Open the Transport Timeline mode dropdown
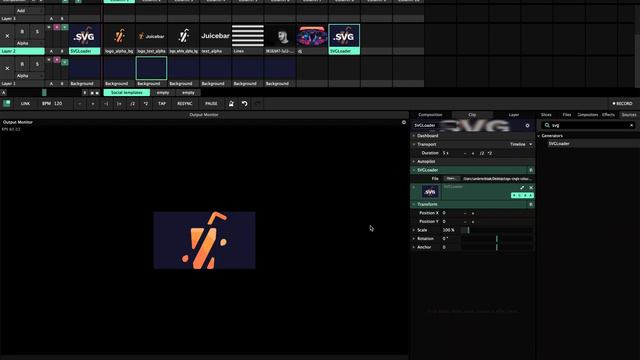 point(521,144)
